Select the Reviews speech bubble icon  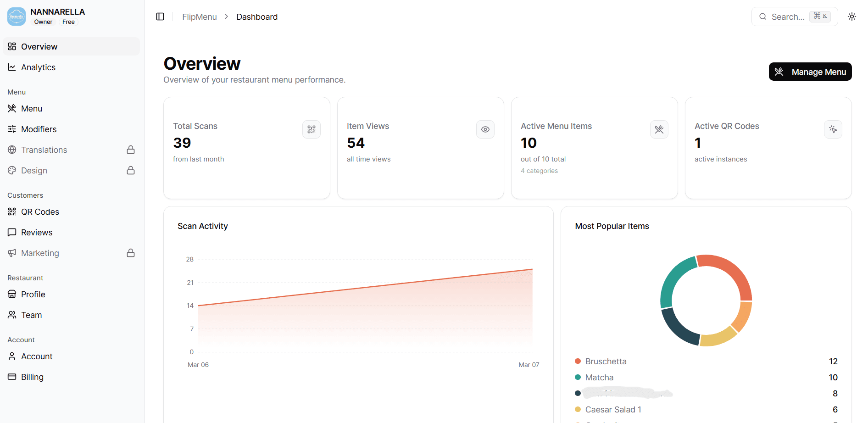[x=12, y=232]
